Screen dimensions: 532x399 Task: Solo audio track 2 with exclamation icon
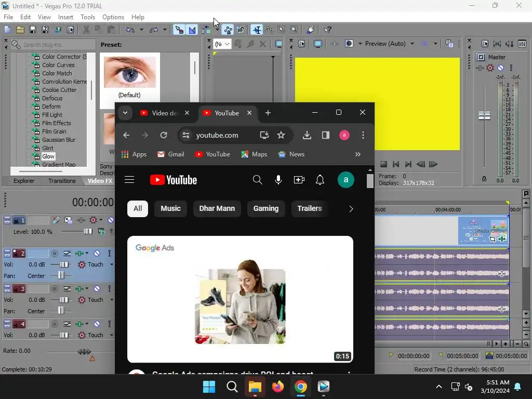coord(109,254)
